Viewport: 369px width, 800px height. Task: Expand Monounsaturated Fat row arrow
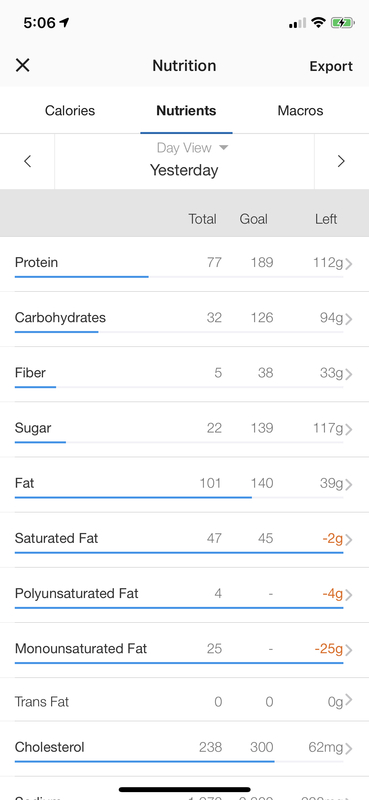pyautogui.click(x=349, y=649)
